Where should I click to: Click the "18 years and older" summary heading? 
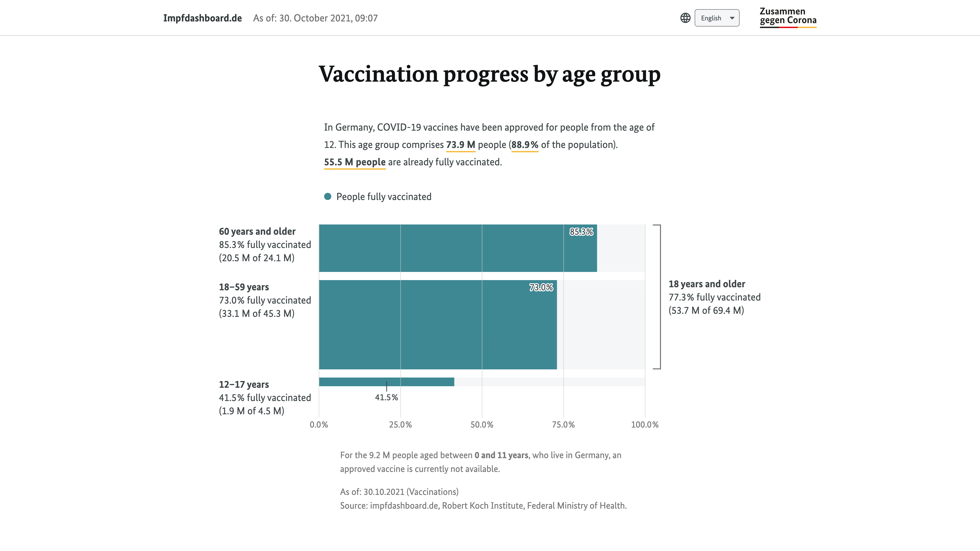(706, 284)
